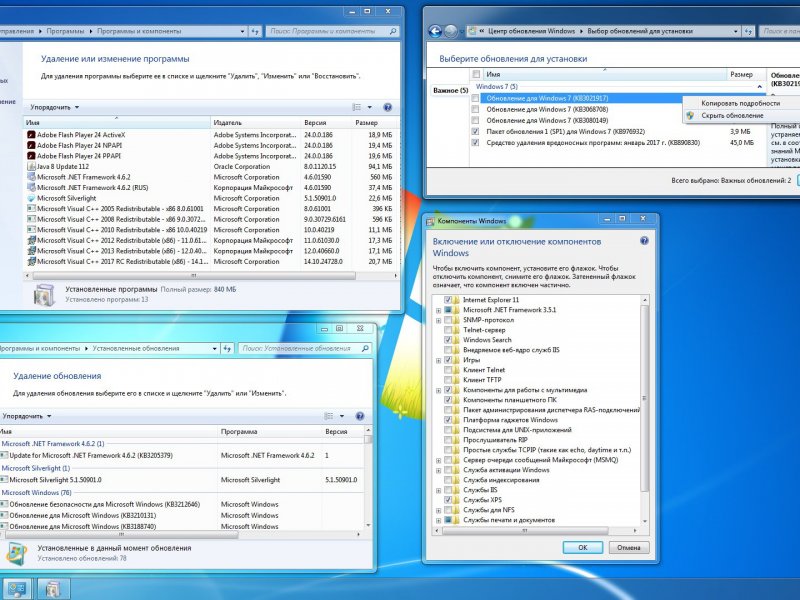The width and height of the screenshot is (800, 600).
Task: Click Installed programs large icon in details pane
Action: [x=44, y=295]
